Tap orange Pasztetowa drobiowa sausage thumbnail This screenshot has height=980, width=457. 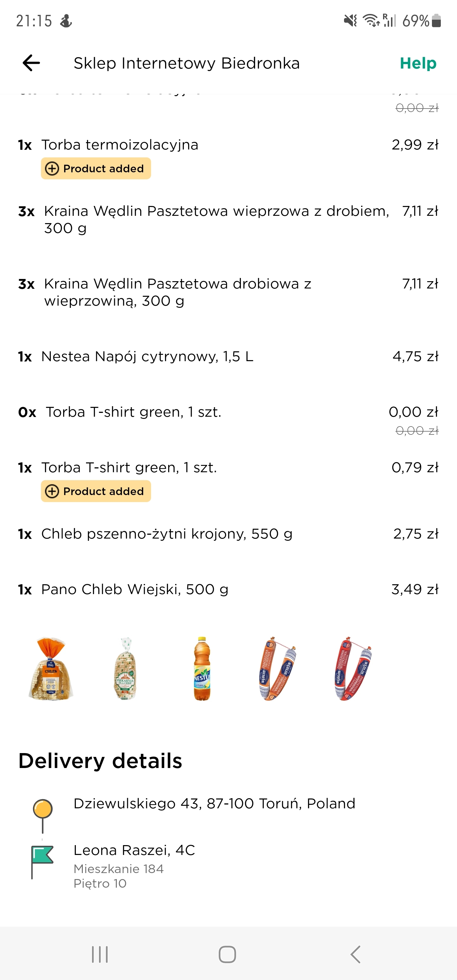[277, 668]
